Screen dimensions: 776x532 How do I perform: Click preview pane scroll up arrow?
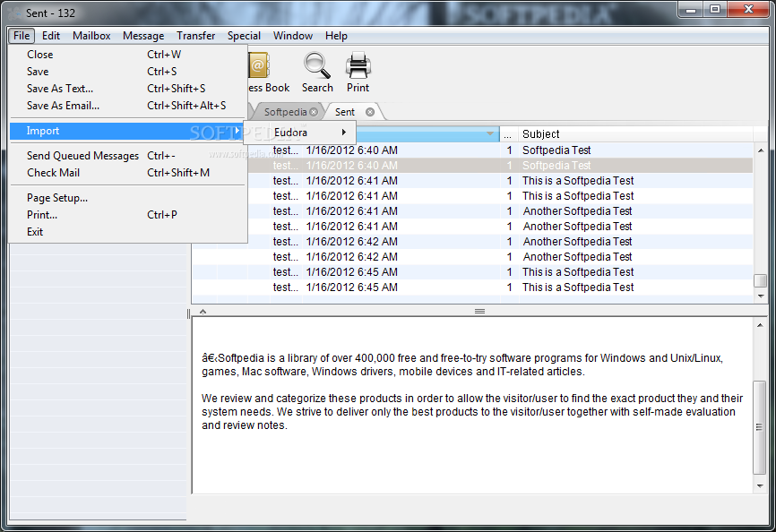pos(760,325)
